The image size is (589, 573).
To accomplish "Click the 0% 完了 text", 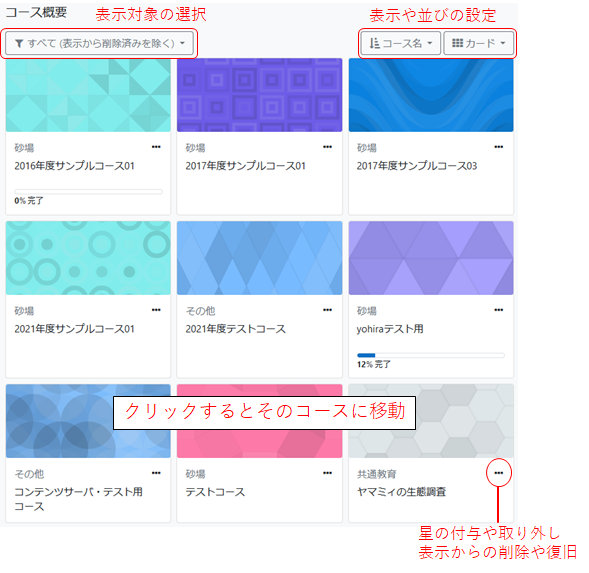I will (29, 201).
